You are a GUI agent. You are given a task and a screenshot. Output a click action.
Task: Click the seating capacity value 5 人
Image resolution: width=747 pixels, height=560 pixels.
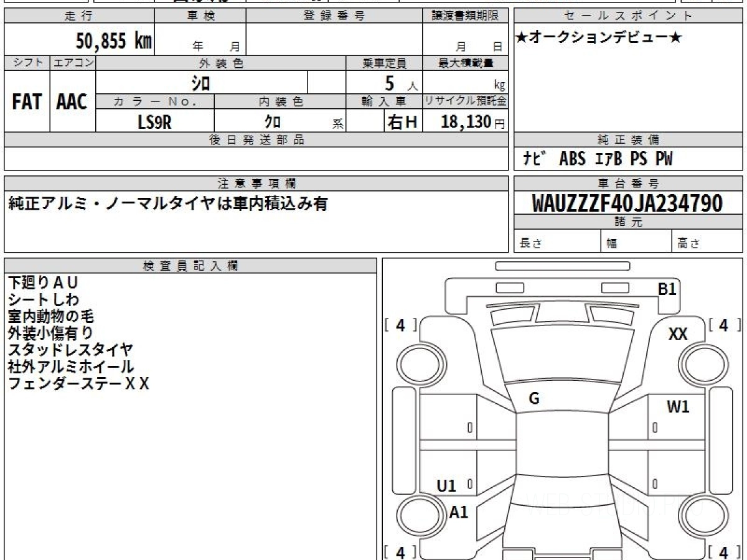point(401,83)
